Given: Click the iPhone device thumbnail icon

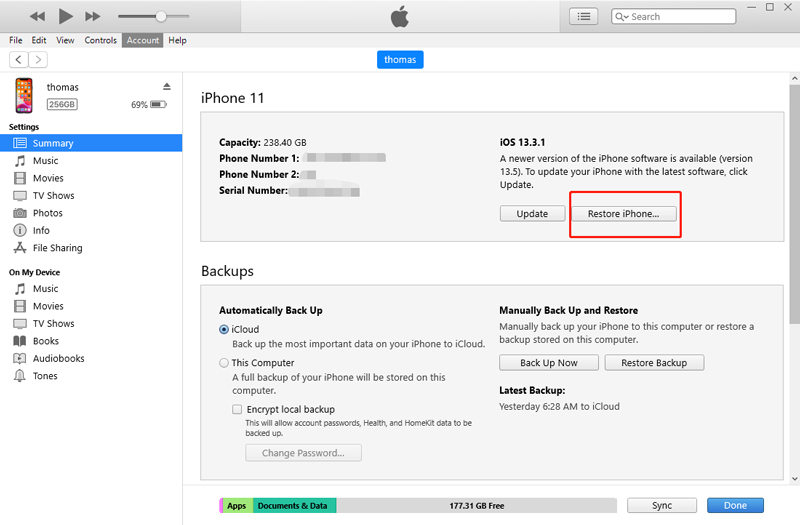Looking at the screenshot, I should pyautogui.click(x=24, y=95).
